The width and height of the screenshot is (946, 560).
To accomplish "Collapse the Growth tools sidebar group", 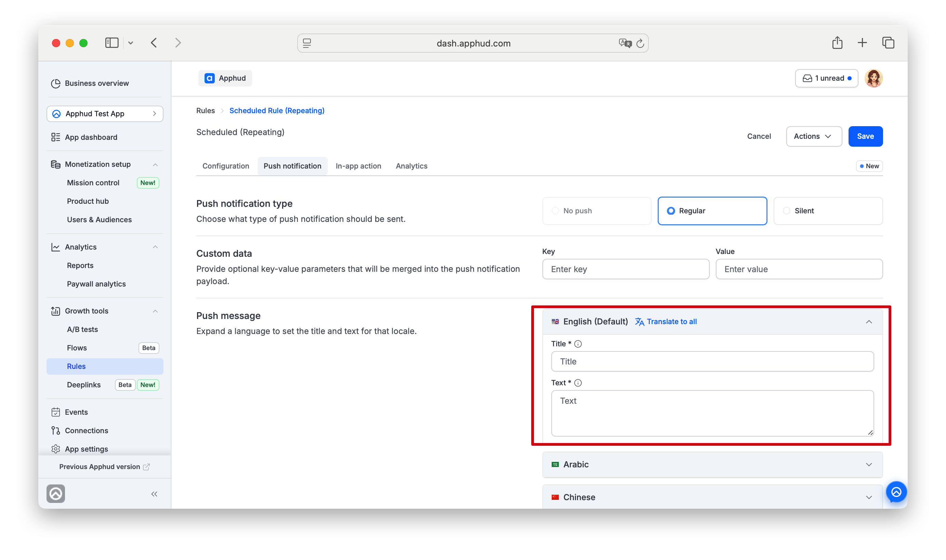I will pos(155,311).
